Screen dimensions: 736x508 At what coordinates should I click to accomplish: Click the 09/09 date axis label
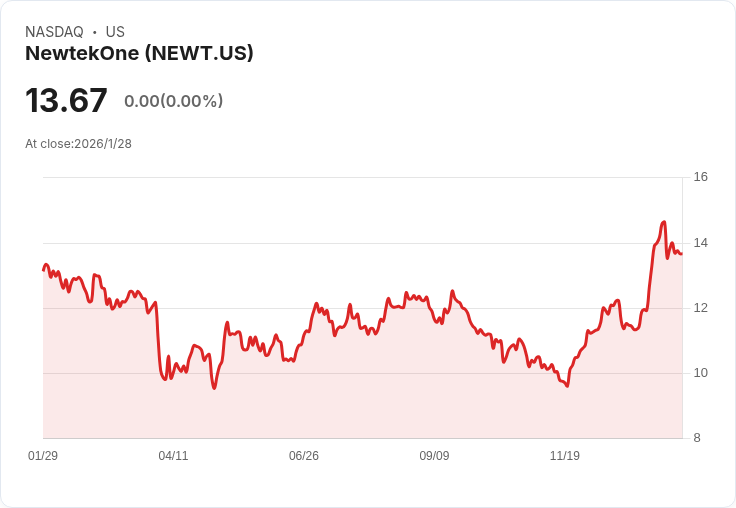434,456
